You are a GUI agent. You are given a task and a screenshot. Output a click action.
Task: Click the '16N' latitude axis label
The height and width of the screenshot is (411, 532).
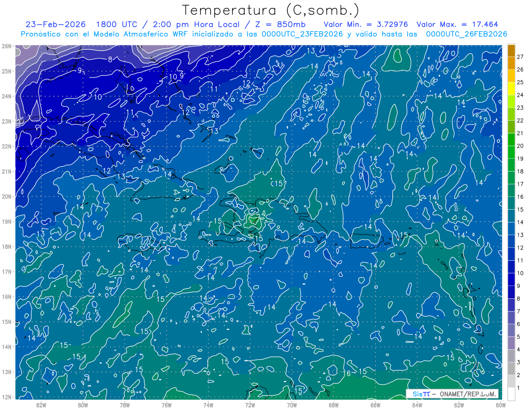pos(6,297)
